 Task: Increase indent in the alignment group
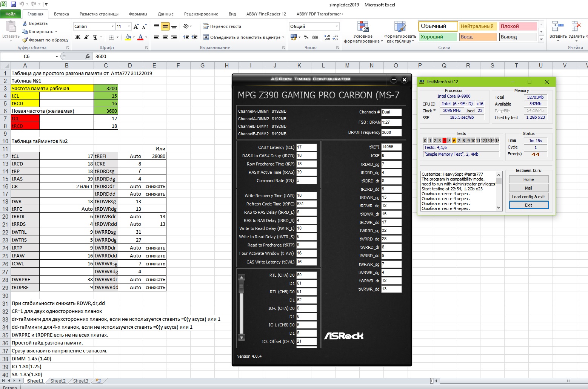195,37
